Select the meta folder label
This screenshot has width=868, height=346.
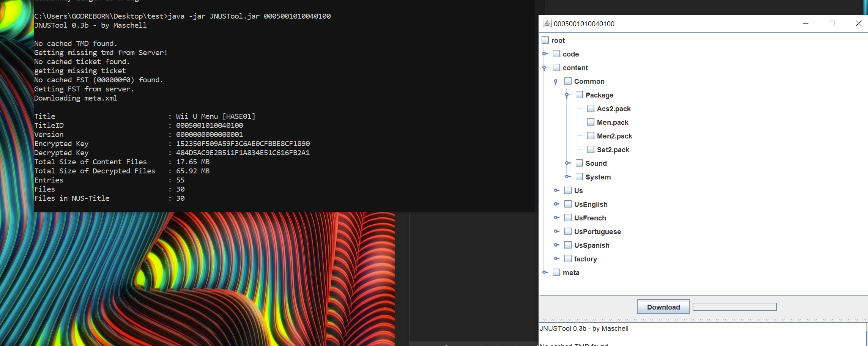[571, 273]
